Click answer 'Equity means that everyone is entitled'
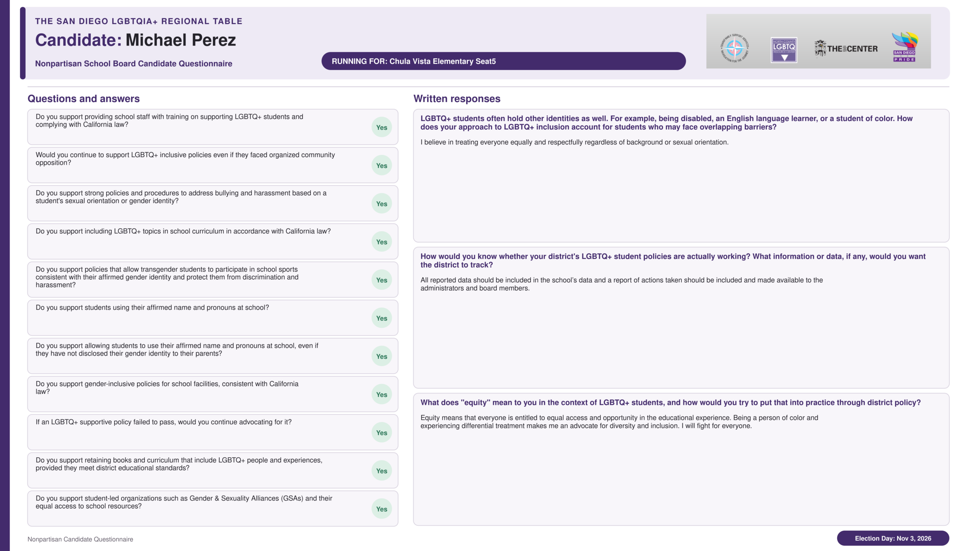This screenshot has width=980, height=551. tap(619, 422)
